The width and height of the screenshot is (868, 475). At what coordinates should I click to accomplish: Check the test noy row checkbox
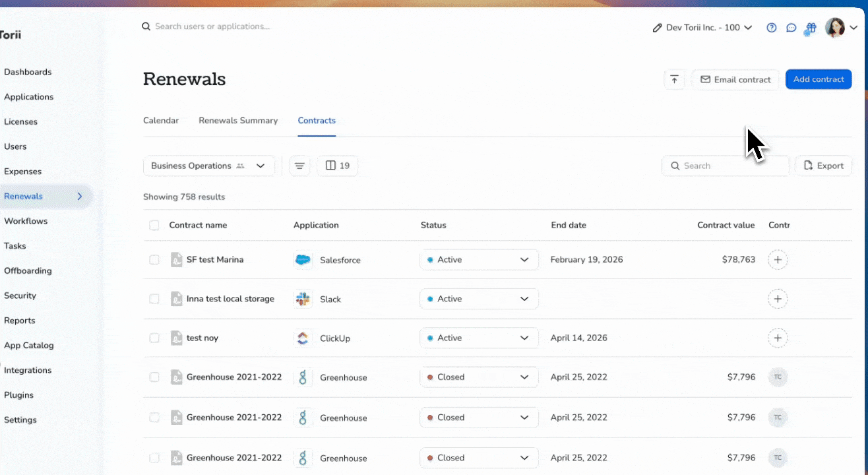(x=154, y=338)
